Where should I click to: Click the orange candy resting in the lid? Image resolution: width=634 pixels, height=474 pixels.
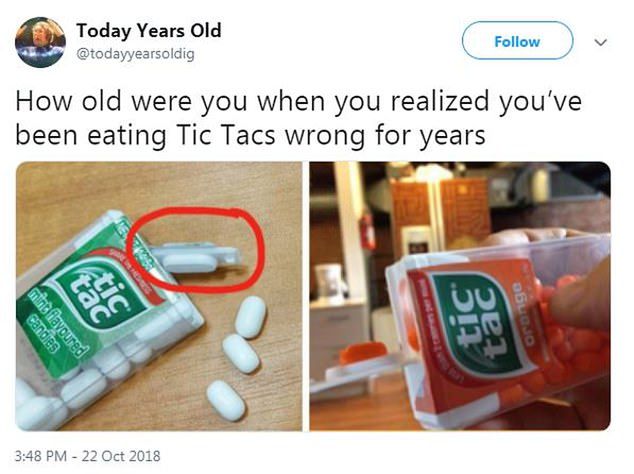[x=363, y=352]
